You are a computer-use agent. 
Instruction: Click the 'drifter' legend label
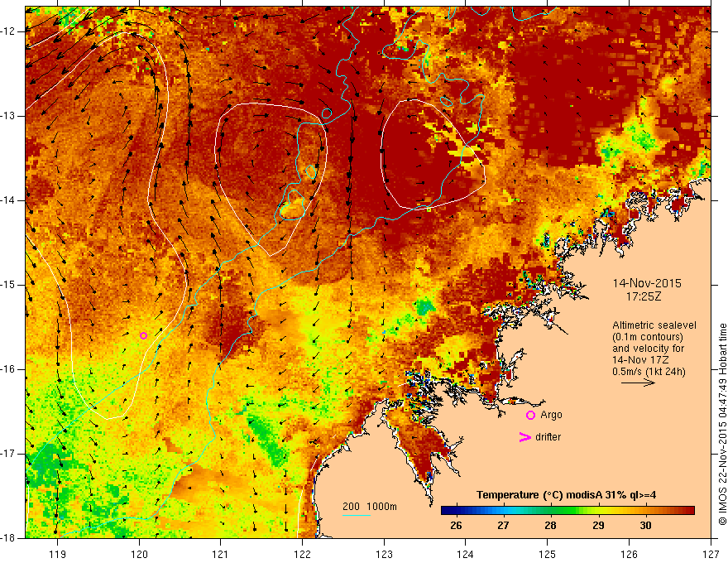pos(548,437)
